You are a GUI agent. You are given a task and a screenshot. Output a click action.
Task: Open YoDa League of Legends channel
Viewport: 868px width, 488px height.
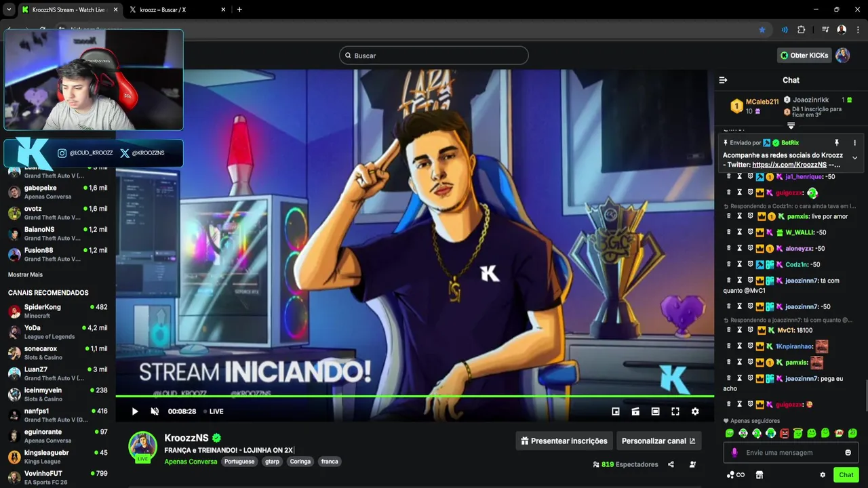tap(58, 332)
